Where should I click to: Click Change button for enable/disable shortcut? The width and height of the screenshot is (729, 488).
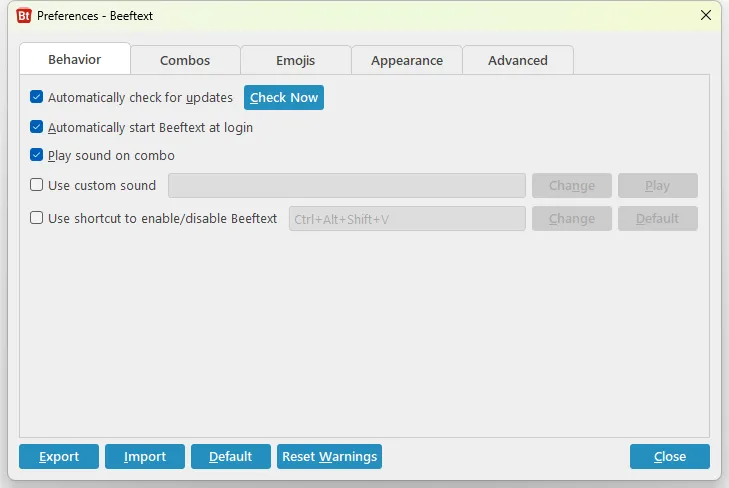[x=572, y=218]
